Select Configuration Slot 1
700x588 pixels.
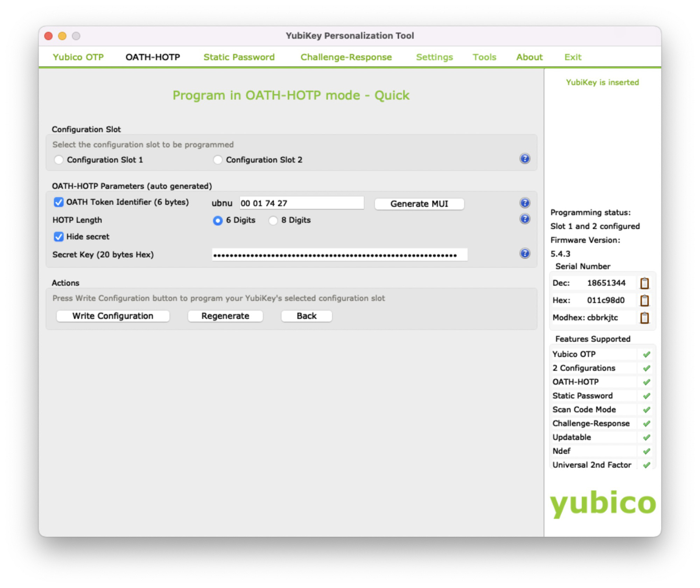tap(59, 160)
